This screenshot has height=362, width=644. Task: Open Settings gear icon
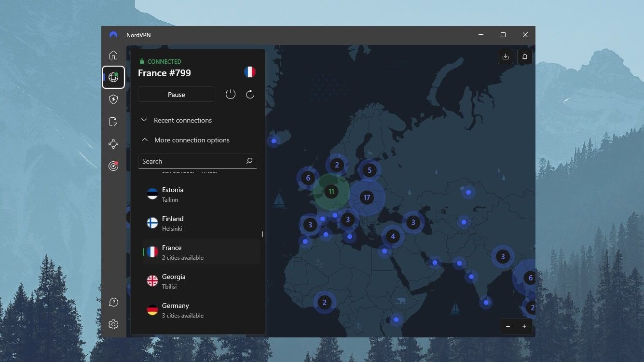tap(113, 324)
